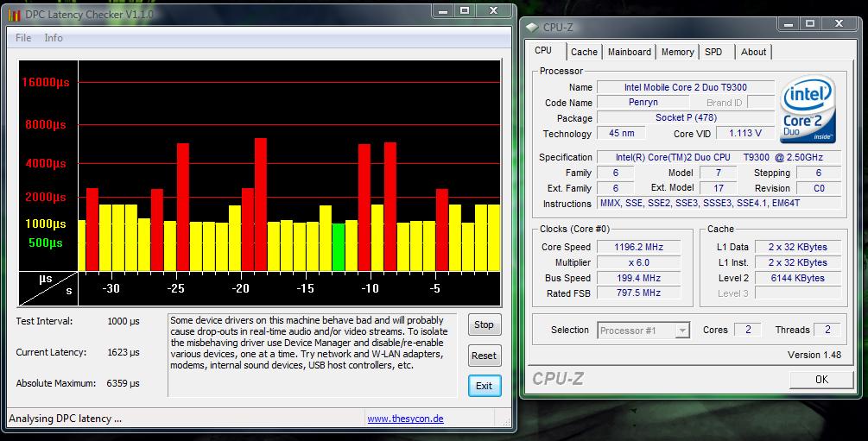Click the Technology value '45 nm'

pos(622,134)
